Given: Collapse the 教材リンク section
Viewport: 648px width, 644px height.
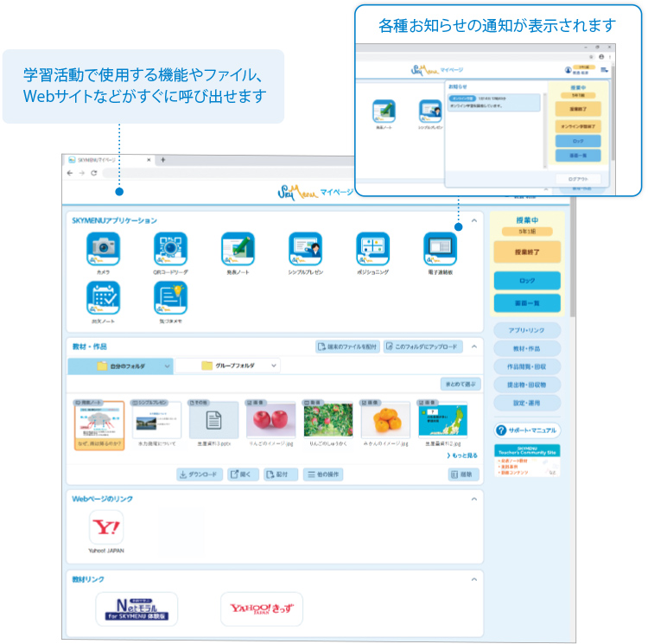Looking at the screenshot, I should coord(474,579).
